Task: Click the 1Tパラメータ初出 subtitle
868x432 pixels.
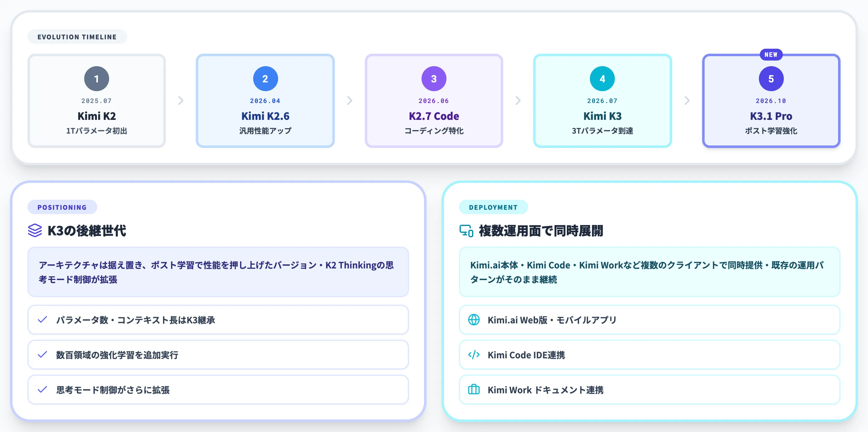Action: [x=97, y=131]
